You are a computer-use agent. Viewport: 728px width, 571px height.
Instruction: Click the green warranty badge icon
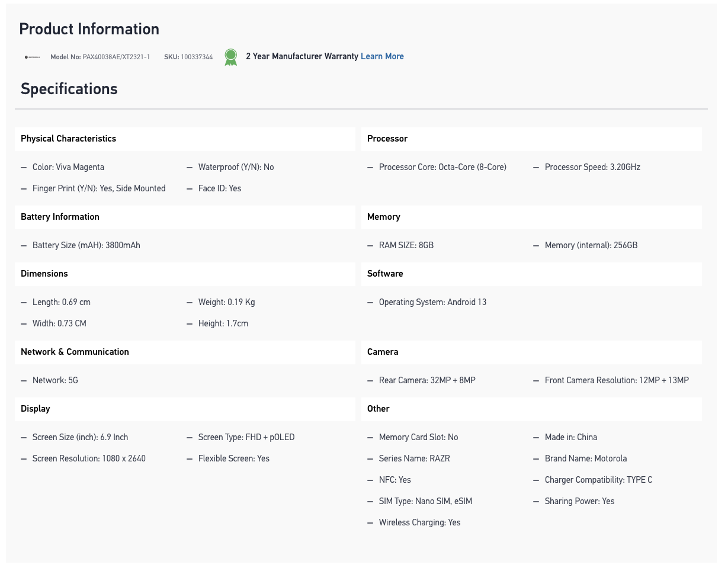click(230, 57)
